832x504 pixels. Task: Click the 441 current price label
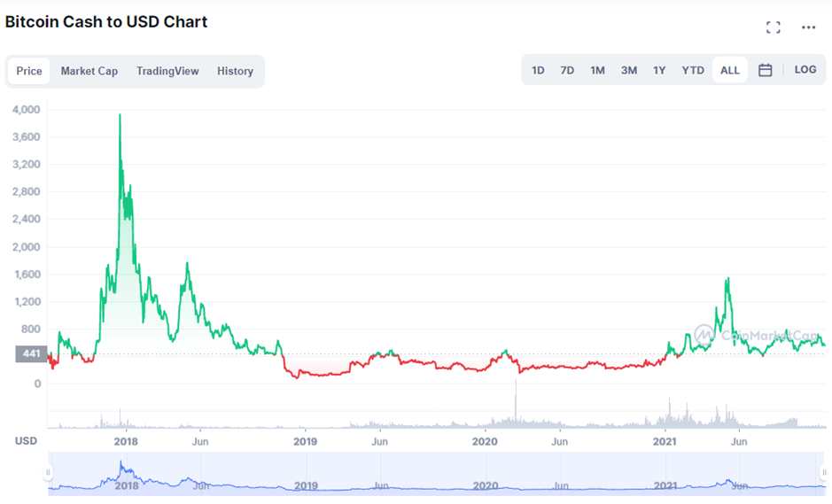(31, 353)
